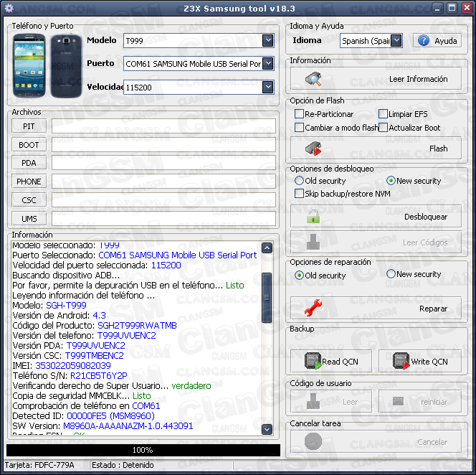This screenshot has height=475, width=476.
Task: Select Old security under Opciones de reparación
Action: click(299, 276)
